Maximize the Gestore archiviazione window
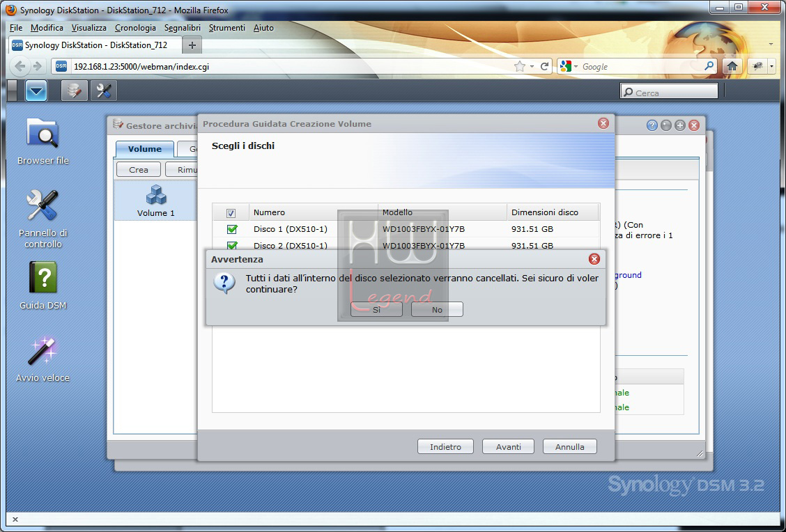 [679, 125]
